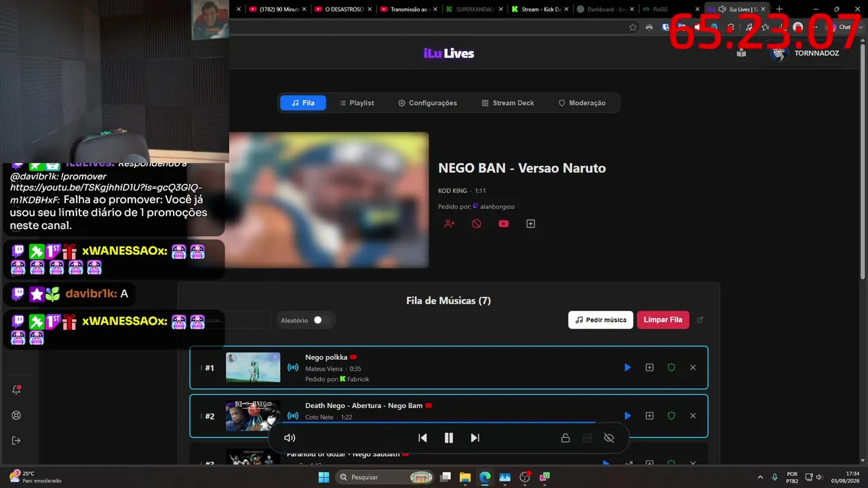This screenshot has width=868, height=488.
Task: Open the Configurações tab
Action: tap(427, 103)
